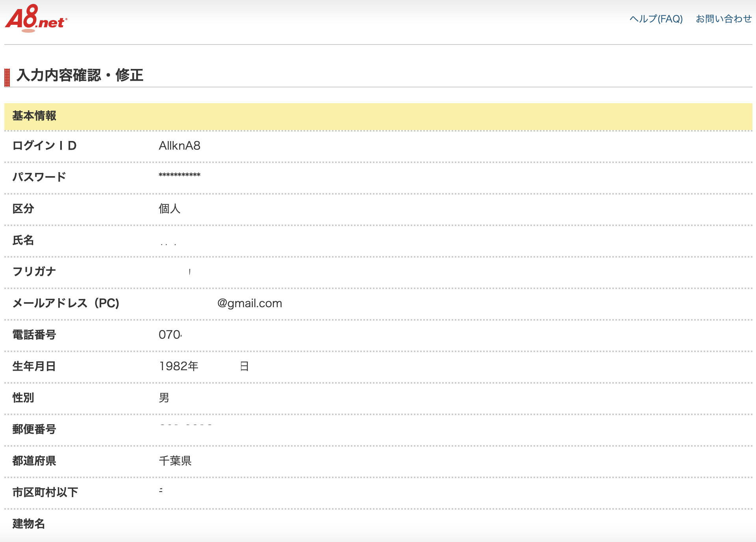Click the 都道府県 label
Viewport: 756px width, 542px height.
(34, 460)
